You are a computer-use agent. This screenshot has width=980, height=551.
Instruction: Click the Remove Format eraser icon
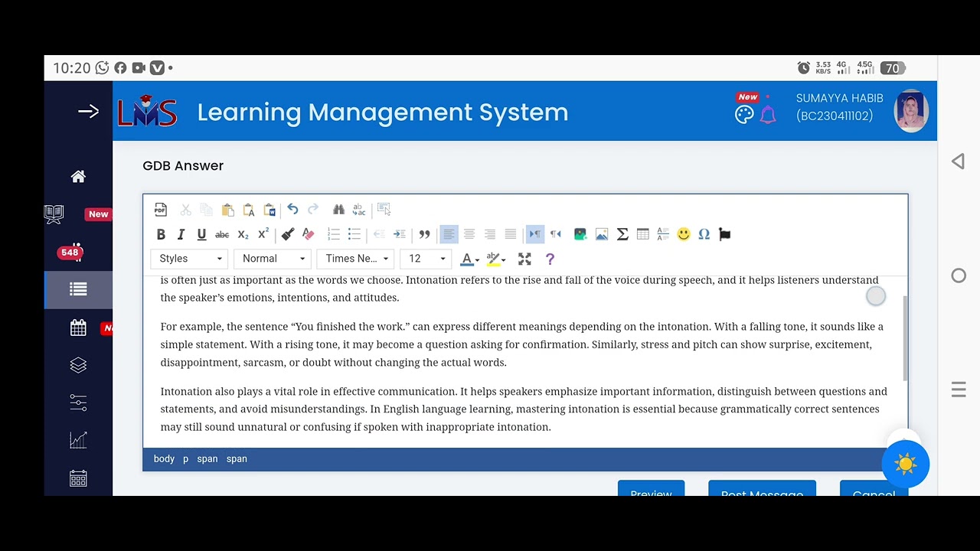[309, 234]
